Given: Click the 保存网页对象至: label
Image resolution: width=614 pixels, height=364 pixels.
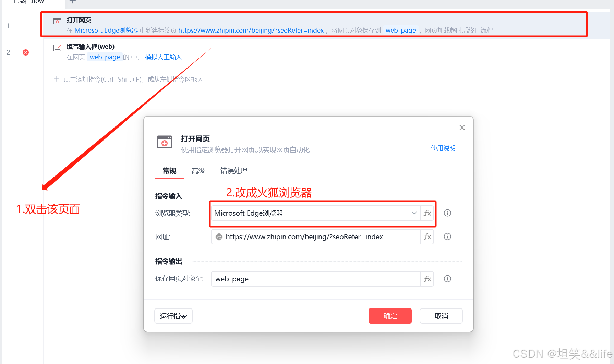Looking at the screenshot, I should (x=179, y=279).
